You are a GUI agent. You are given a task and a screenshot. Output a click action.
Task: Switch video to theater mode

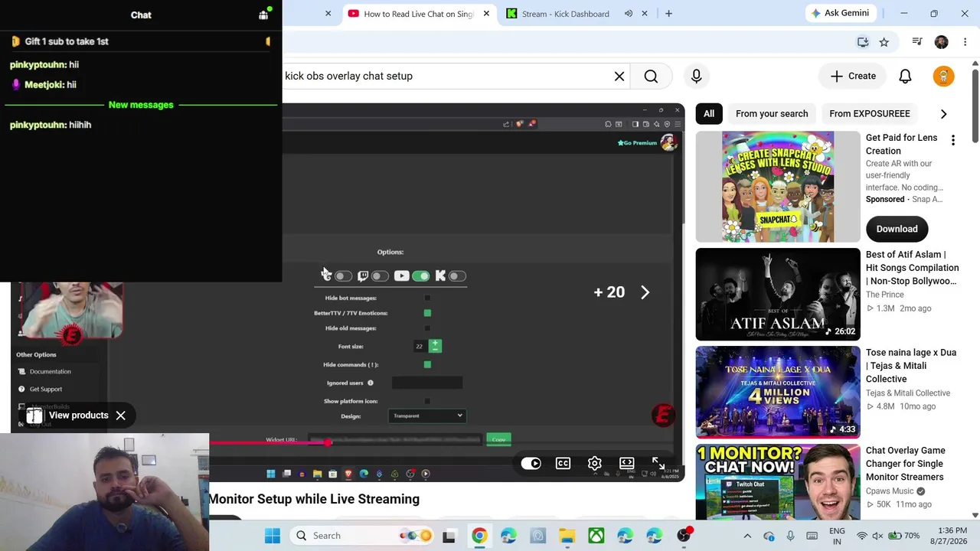[627, 463]
